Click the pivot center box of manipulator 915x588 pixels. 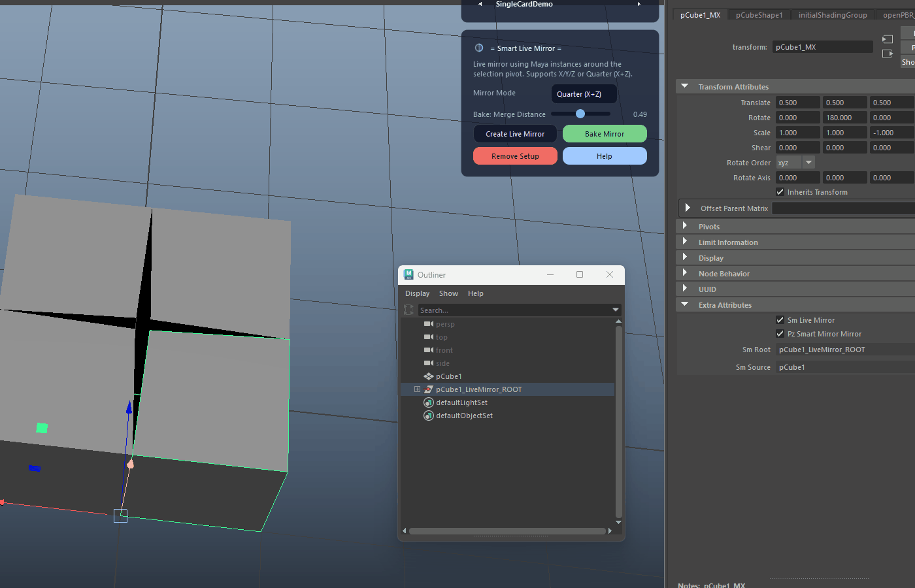click(x=120, y=515)
